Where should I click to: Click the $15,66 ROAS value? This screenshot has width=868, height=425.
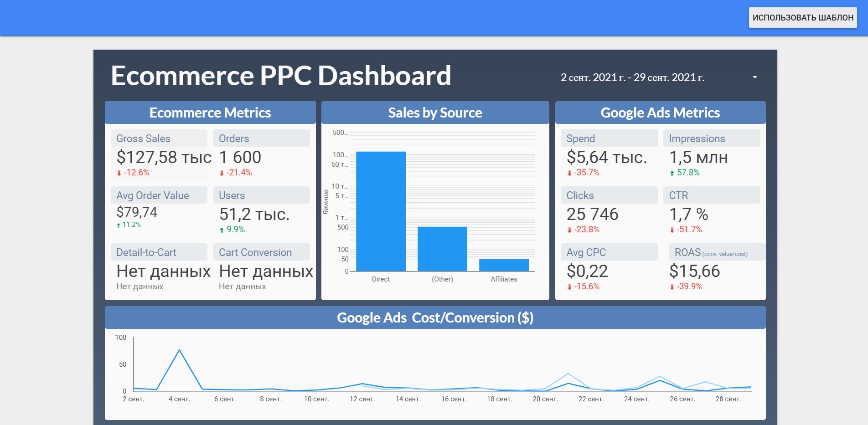[694, 271]
